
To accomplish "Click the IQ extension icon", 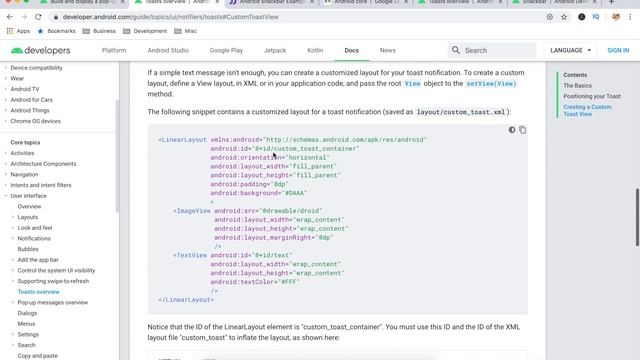I will click(596, 17).
